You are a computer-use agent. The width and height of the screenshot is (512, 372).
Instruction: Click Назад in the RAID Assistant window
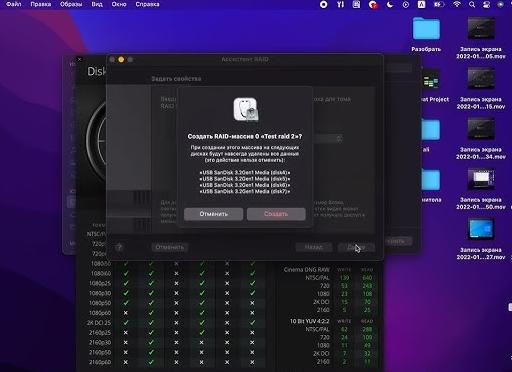(314, 247)
